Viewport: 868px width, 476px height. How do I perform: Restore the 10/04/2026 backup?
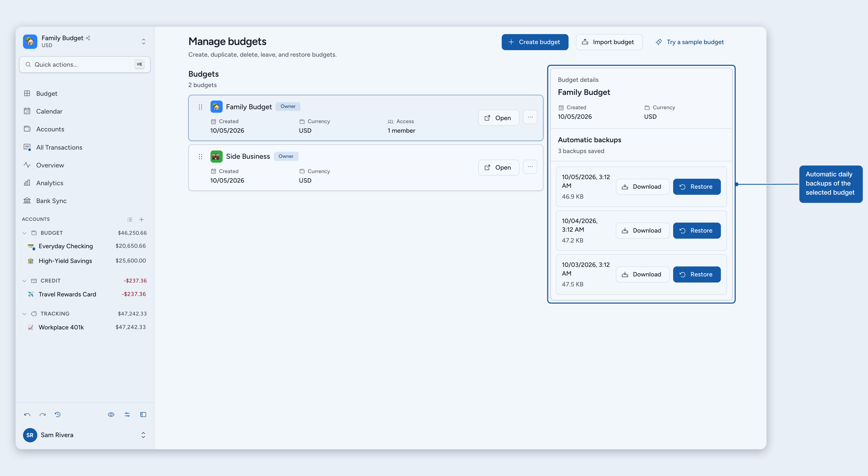[x=697, y=231]
